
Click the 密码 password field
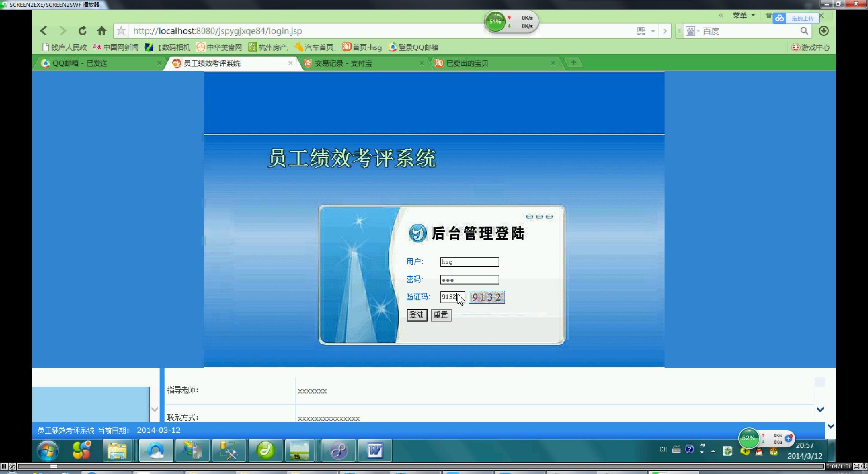470,280
